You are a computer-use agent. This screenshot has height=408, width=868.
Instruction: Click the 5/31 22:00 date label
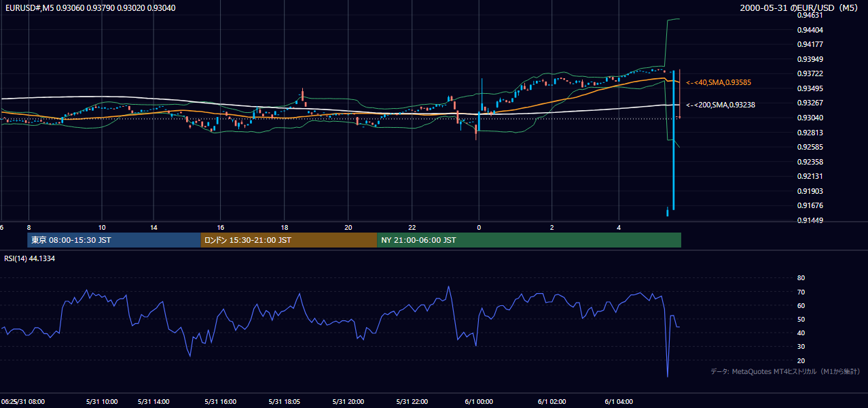click(413, 401)
